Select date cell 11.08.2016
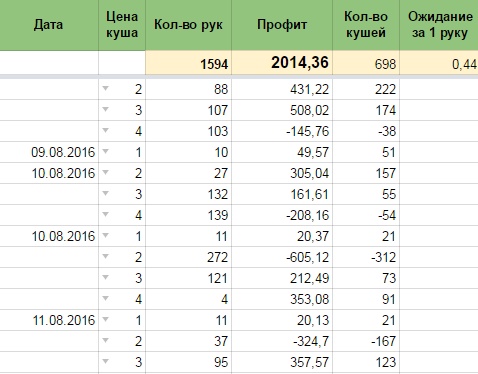The height and width of the screenshot is (374, 478). 49,320
